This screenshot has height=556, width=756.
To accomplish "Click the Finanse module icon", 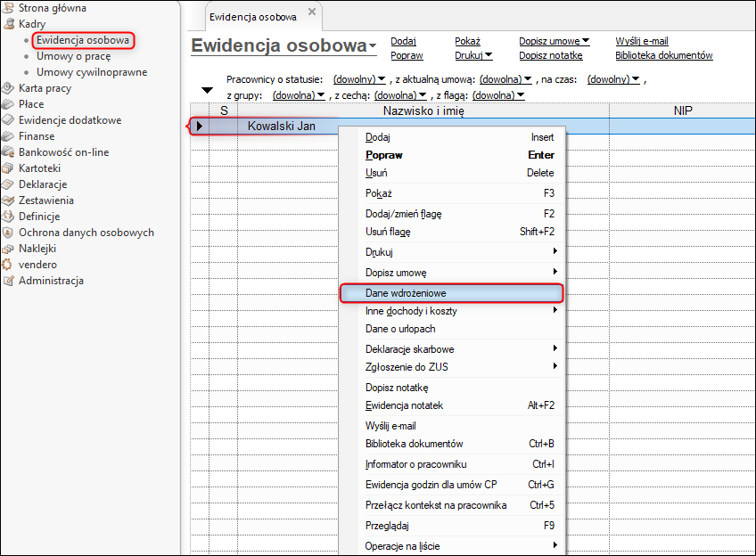I will coord(8,135).
